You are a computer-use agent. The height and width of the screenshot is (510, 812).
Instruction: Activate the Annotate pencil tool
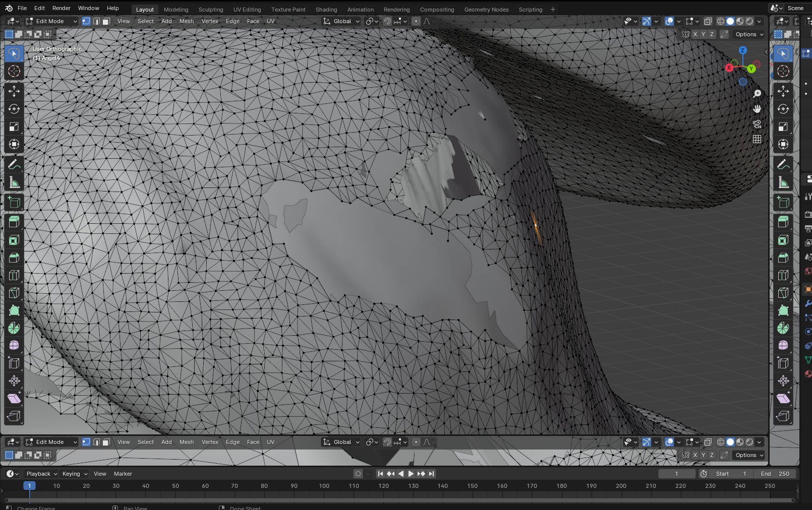tap(14, 165)
